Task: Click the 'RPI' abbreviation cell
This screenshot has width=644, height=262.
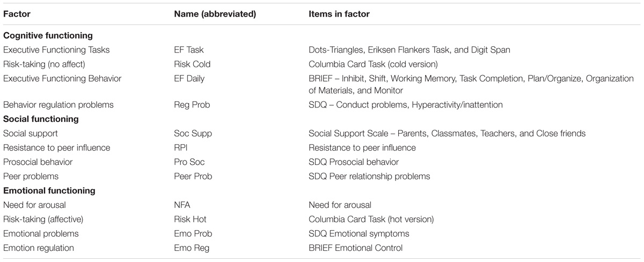Action: [181, 148]
